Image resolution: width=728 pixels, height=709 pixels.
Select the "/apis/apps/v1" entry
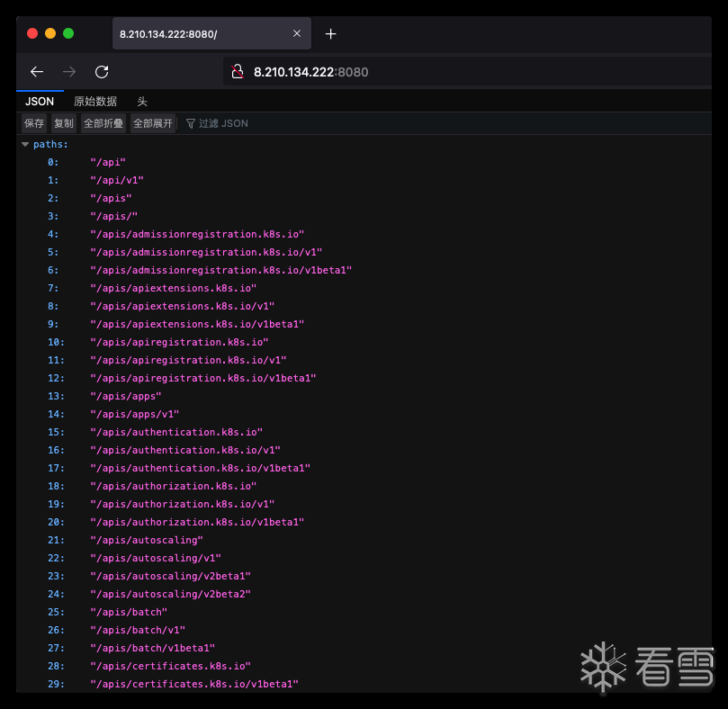(135, 414)
